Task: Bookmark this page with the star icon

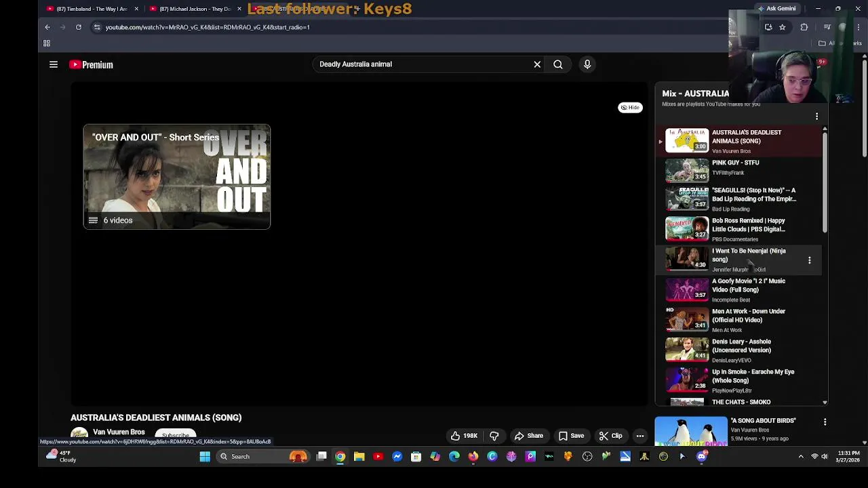Action: (x=783, y=27)
